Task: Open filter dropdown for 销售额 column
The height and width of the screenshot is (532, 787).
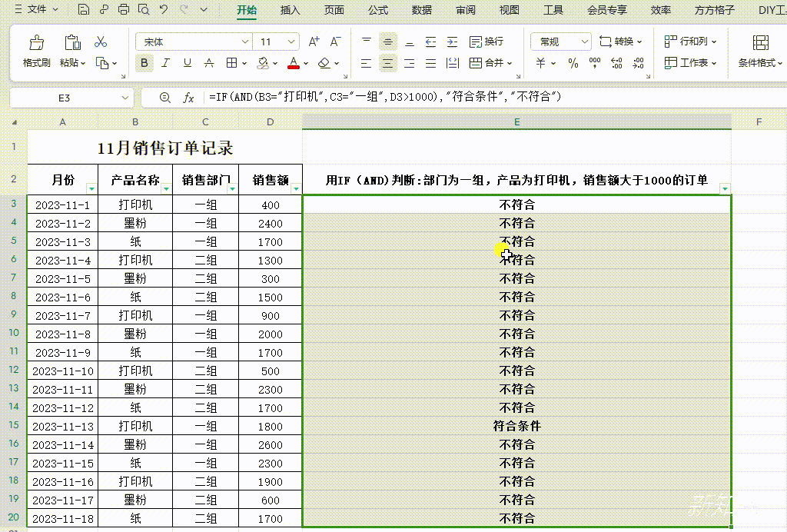Action: click(x=296, y=188)
